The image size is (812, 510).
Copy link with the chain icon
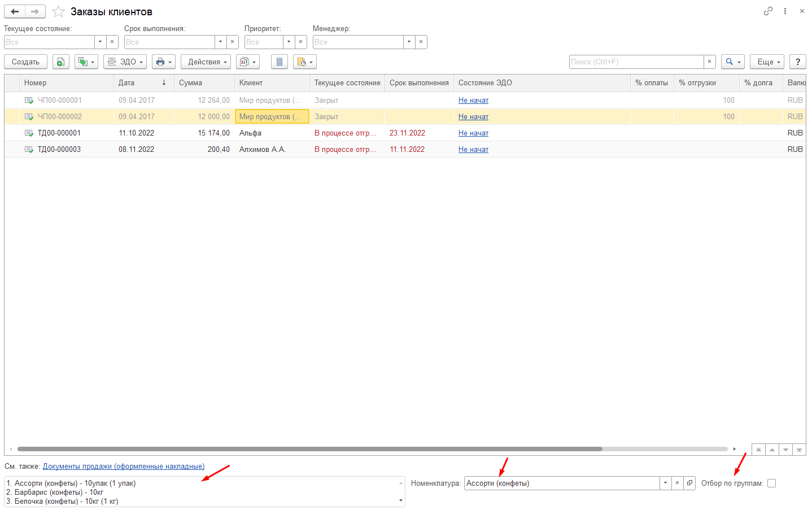point(768,11)
